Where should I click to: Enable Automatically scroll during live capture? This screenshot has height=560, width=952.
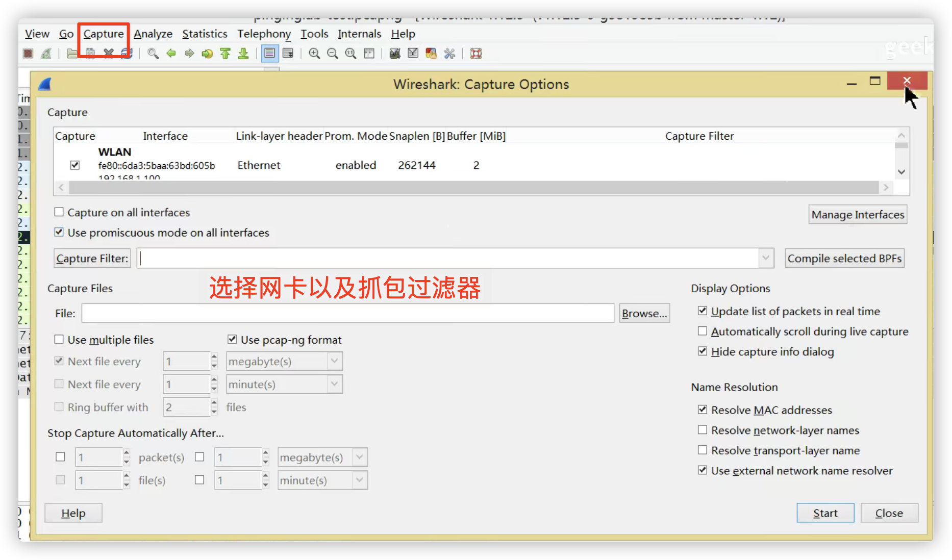coord(703,331)
